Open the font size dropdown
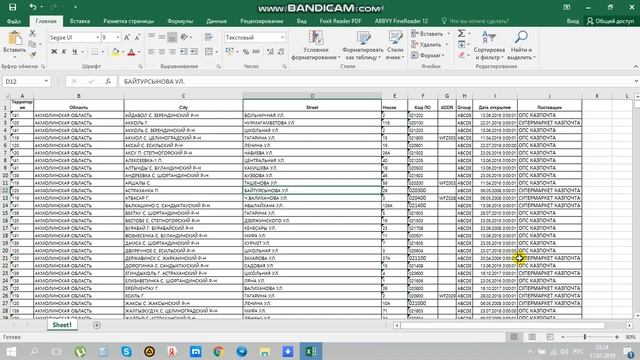640x360 pixels. [118, 38]
